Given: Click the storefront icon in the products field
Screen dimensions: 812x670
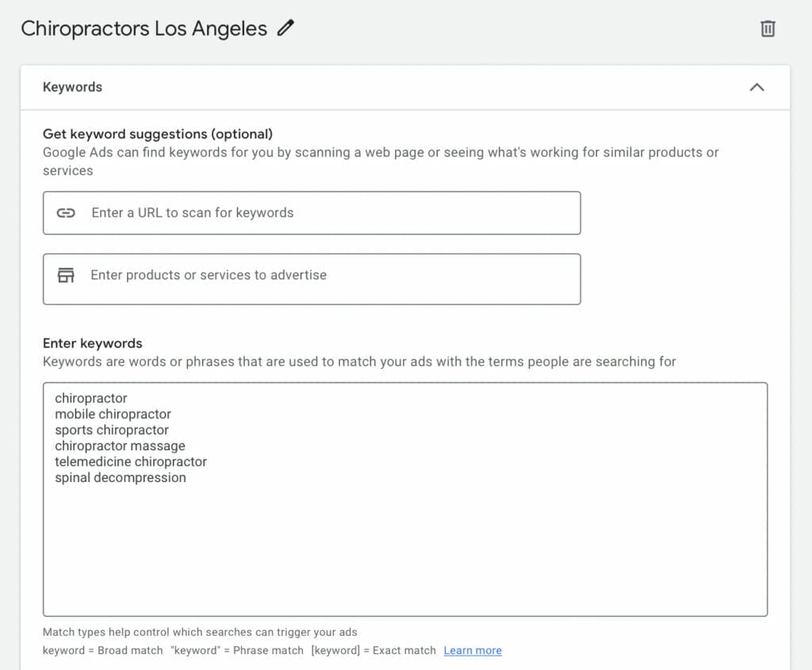Looking at the screenshot, I should [66, 275].
